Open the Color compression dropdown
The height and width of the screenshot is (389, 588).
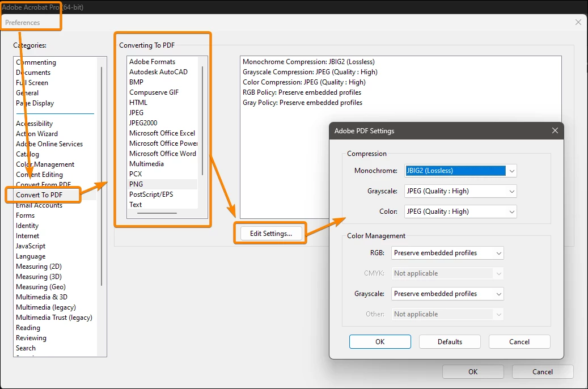point(460,212)
